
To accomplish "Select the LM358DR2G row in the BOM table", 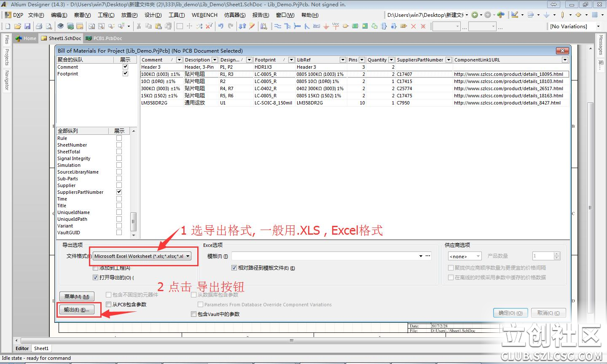I will point(355,103).
